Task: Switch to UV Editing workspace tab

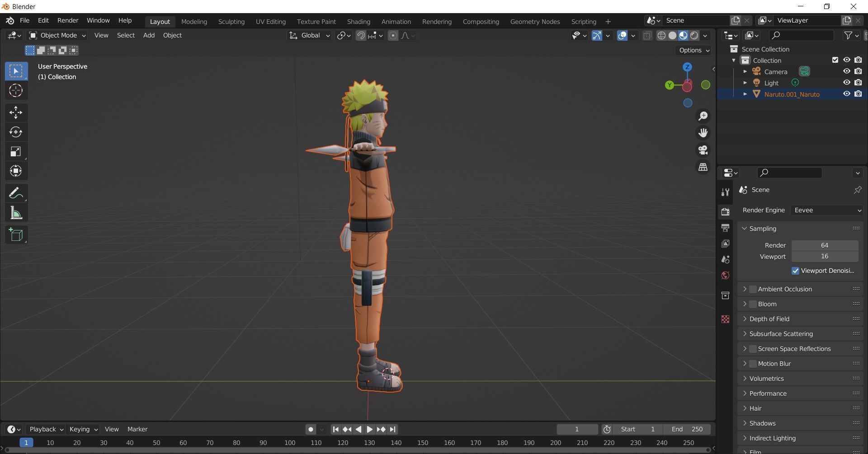Action: [x=270, y=22]
